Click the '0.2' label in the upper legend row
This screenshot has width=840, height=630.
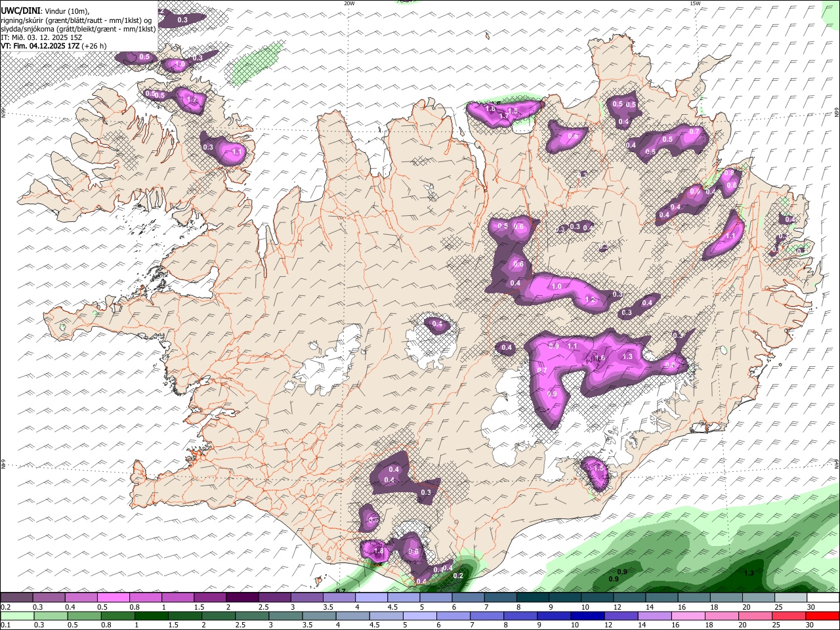click(x=5, y=607)
